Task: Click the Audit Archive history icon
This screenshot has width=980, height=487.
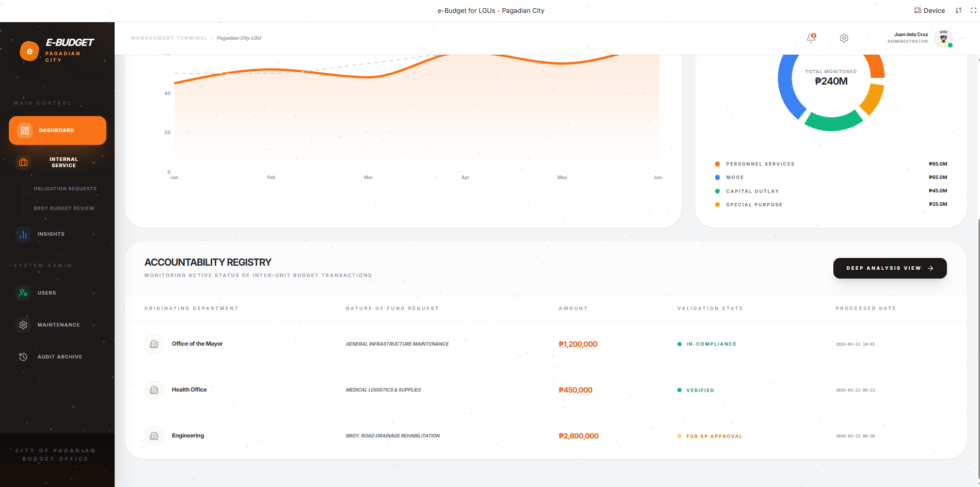Action: click(x=23, y=357)
